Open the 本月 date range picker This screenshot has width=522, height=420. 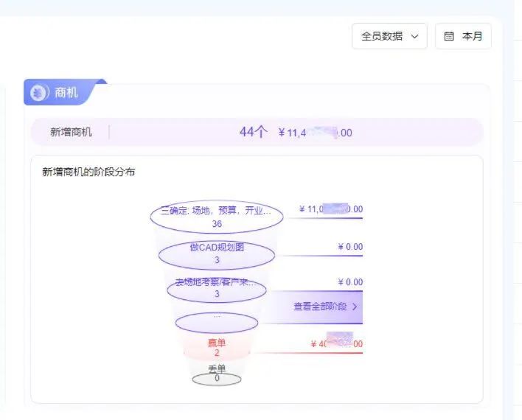coord(463,36)
